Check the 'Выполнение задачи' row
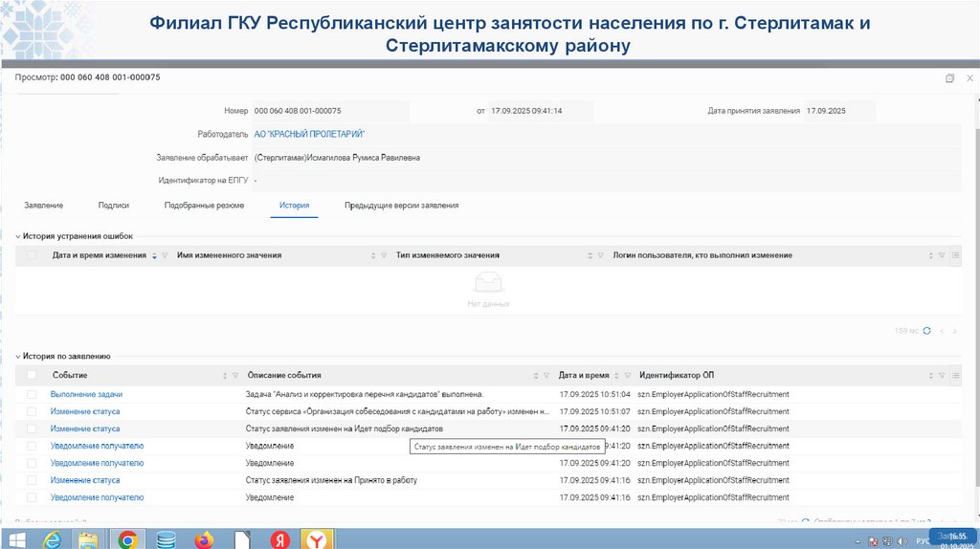 pos(32,395)
